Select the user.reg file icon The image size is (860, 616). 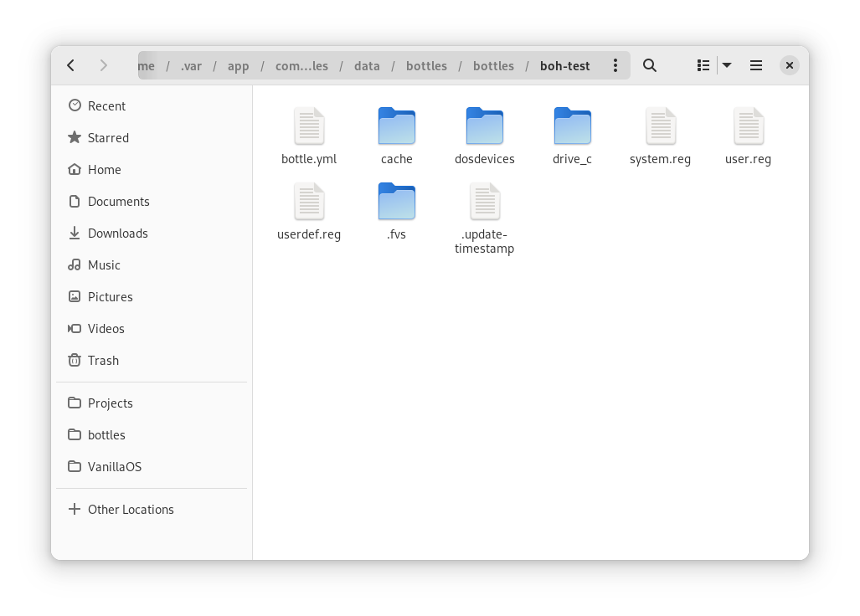pyautogui.click(x=748, y=126)
